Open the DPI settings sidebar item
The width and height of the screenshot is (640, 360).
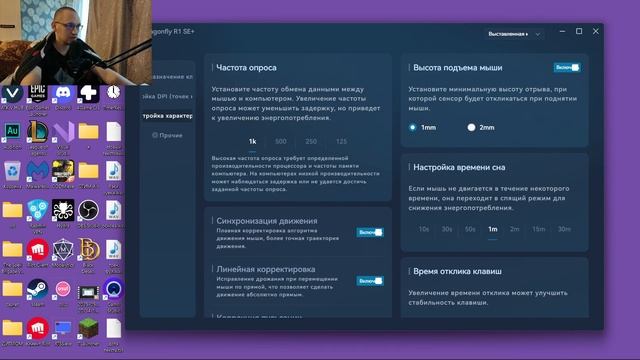coord(167,96)
